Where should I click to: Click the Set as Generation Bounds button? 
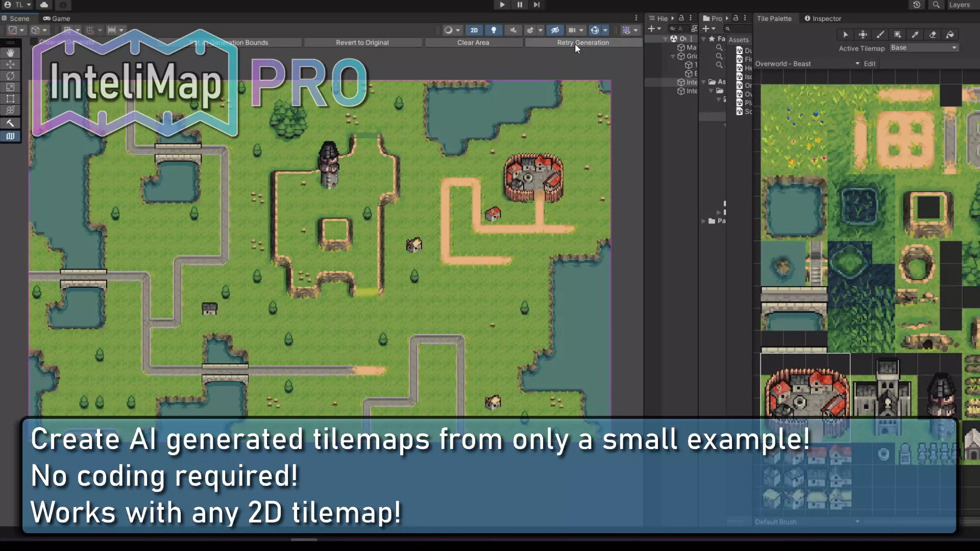[228, 42]
